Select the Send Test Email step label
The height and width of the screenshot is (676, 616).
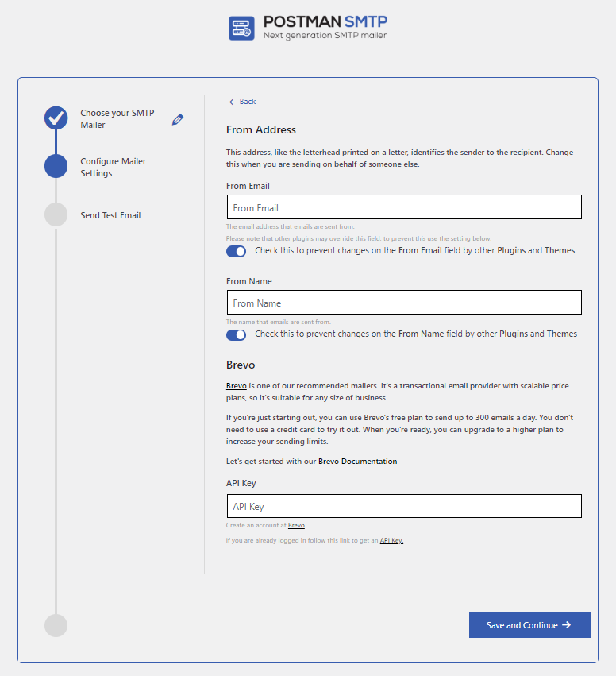(x=110, y=215)
